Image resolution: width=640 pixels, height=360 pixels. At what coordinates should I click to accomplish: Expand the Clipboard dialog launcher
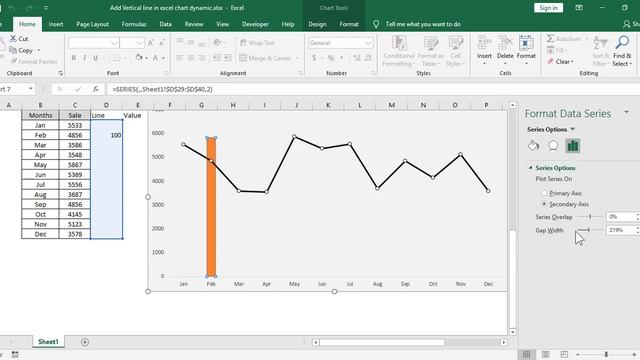coord(60,73)
